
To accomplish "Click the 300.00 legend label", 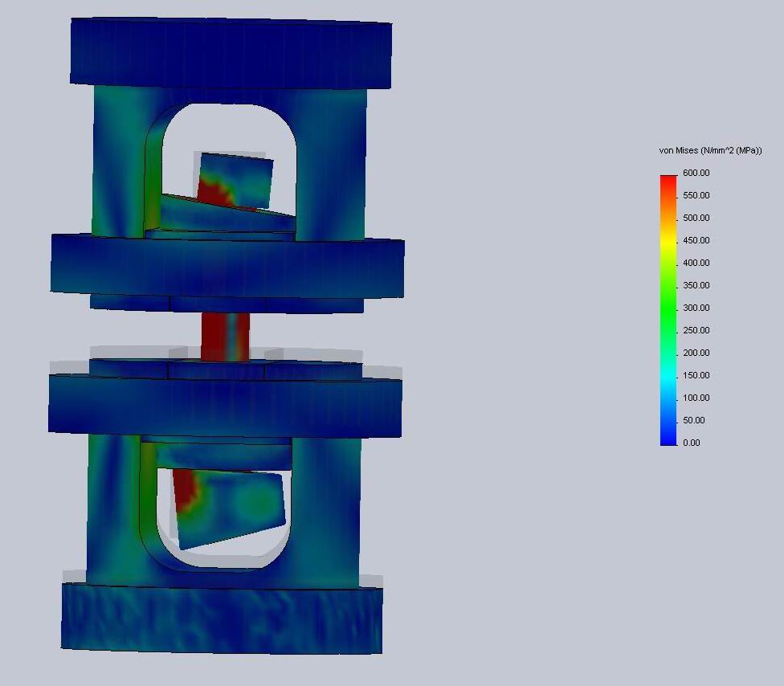I will pyautogui.click(x=696, y=308).
